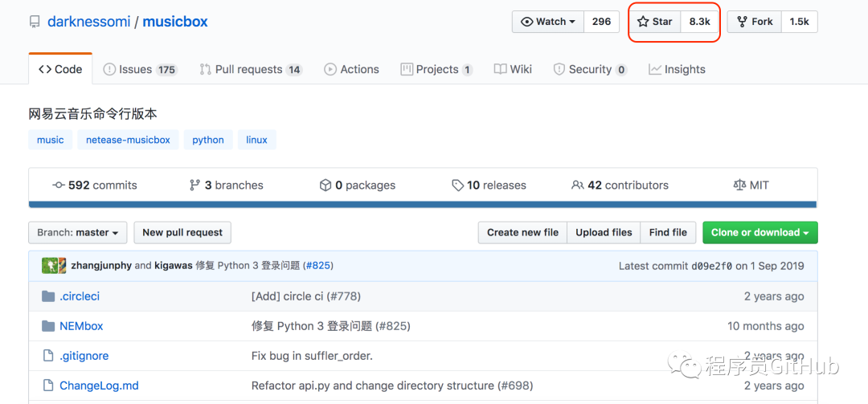Click the '10 months ago' timestamp
The width and height of the screenshot is (868, 404).
pyautogui.click(x=766, y=326)
